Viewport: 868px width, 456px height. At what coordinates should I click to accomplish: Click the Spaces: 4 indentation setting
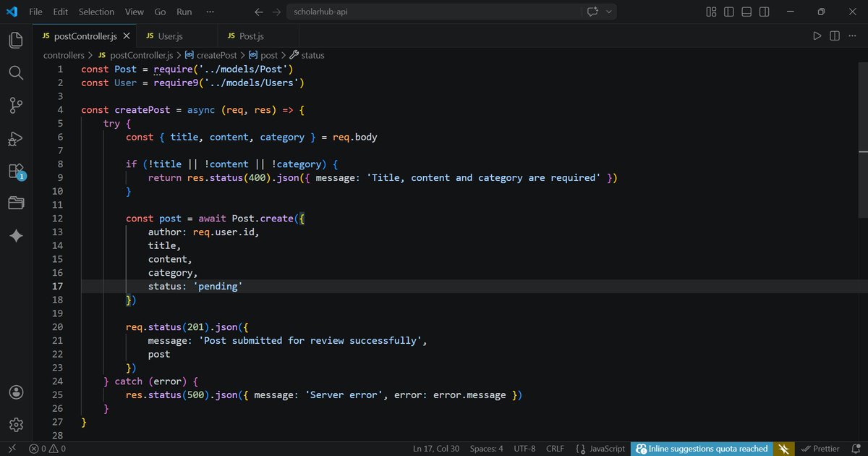coord(486,449)
